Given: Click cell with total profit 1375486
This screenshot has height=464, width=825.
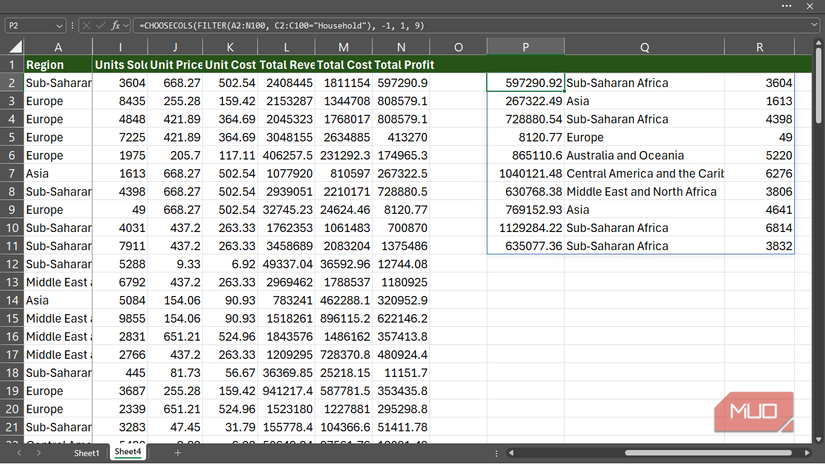Looking at the screenshot, I should tap(401, 246).
